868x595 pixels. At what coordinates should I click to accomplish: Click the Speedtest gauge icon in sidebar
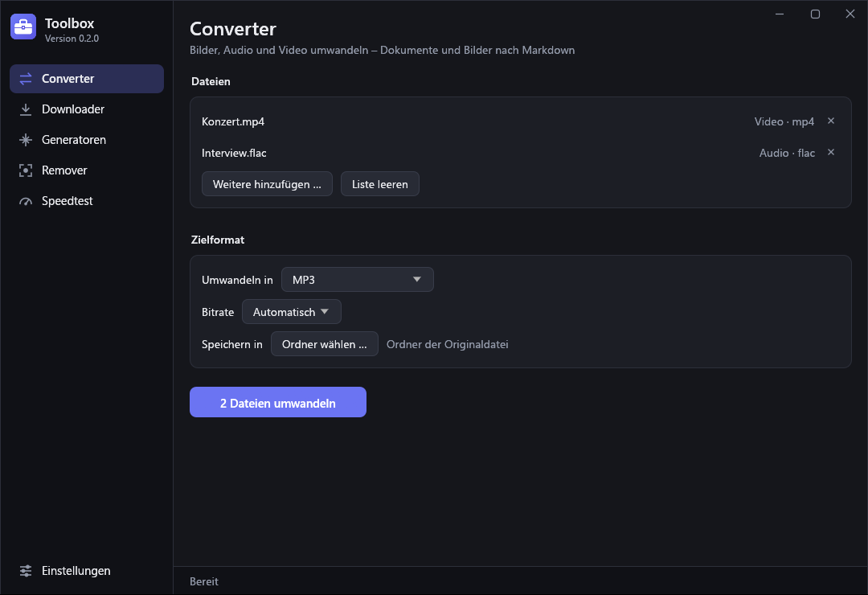(x=26, y=201)
